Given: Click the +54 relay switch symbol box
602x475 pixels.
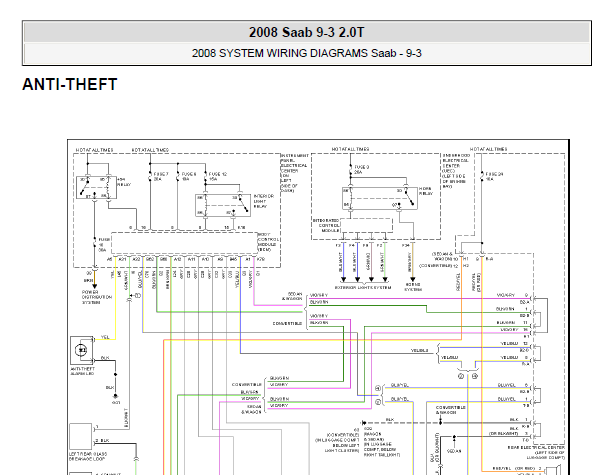Looking at the screenshot, I should (x=96, y=187).
